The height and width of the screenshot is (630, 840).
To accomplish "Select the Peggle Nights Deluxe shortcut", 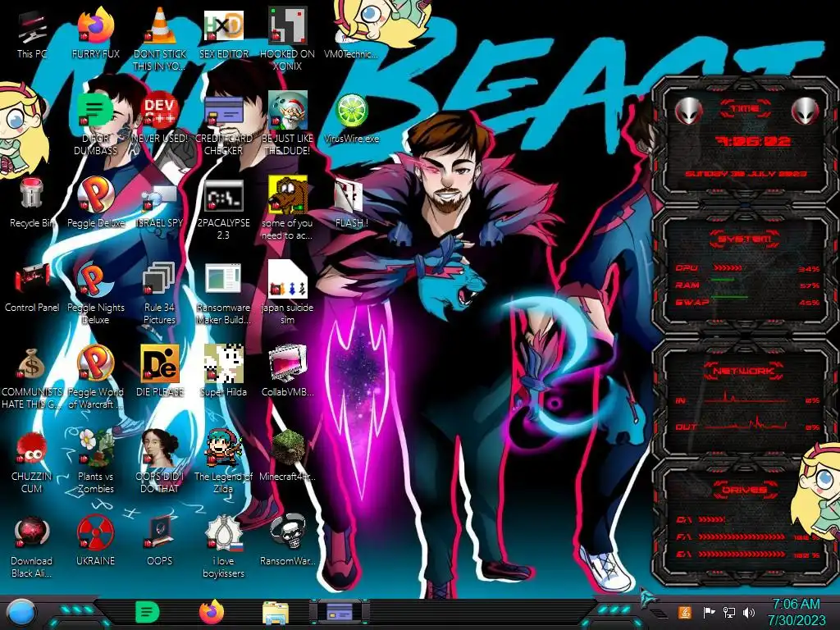I will coord(95,294).
